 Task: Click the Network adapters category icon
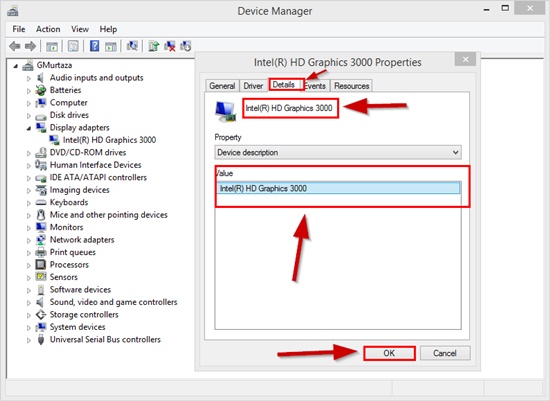point(41,240)
